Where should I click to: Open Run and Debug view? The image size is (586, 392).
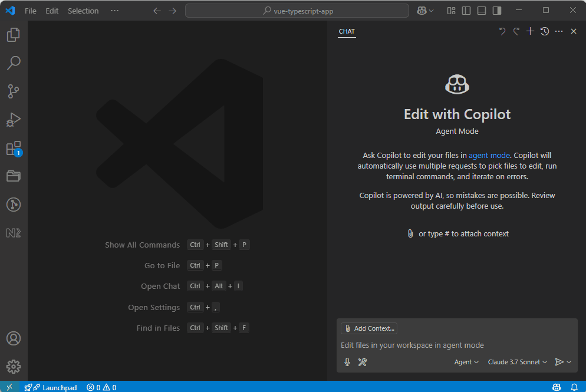tap(14, 120)
